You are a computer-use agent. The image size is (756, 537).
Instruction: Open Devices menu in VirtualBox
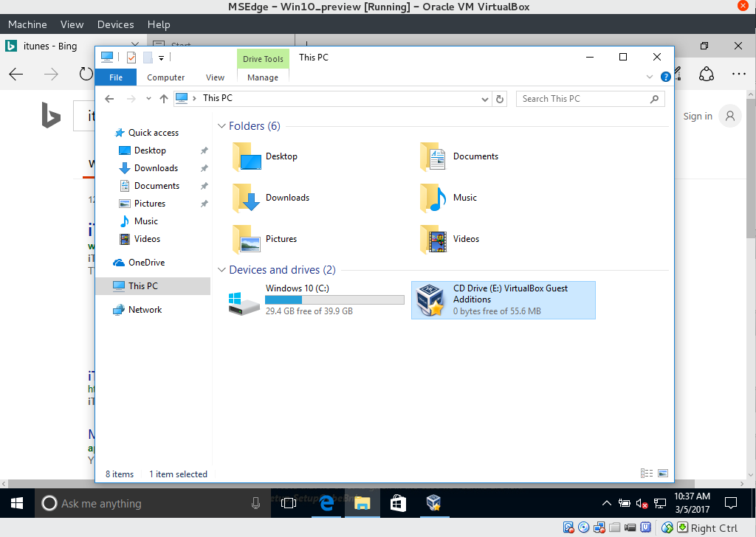115,24
